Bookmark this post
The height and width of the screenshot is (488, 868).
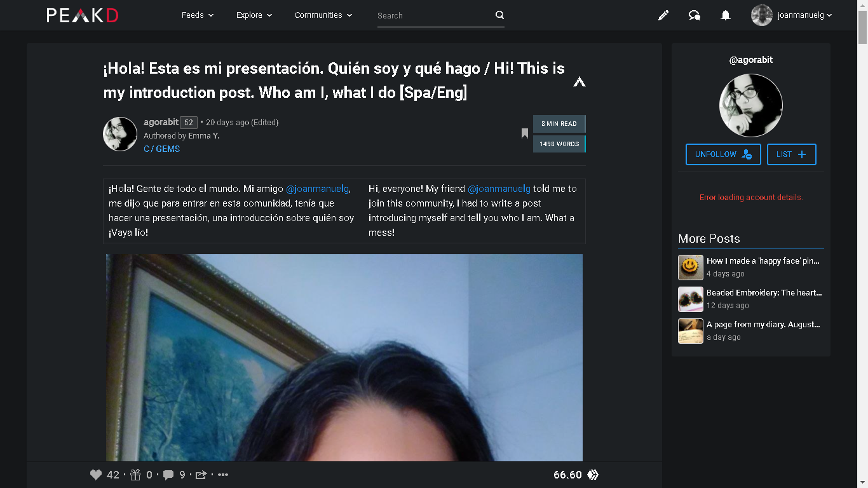(x=525, y=133)
